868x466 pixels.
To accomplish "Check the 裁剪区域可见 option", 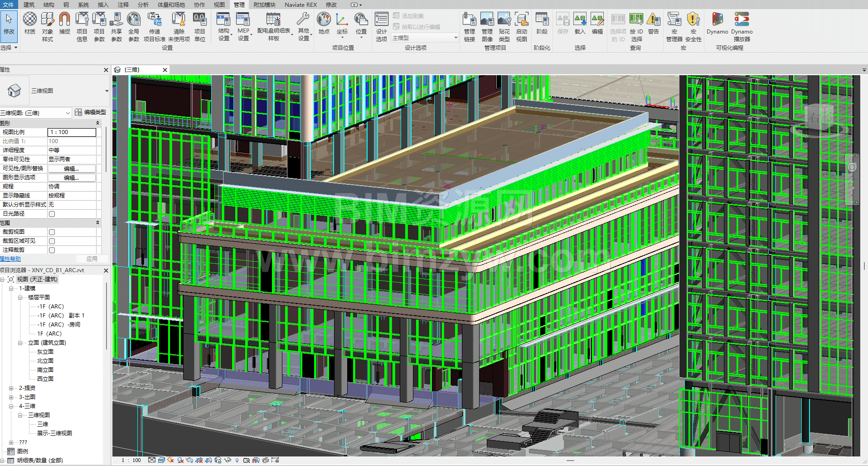I will [x=52, y=241].
